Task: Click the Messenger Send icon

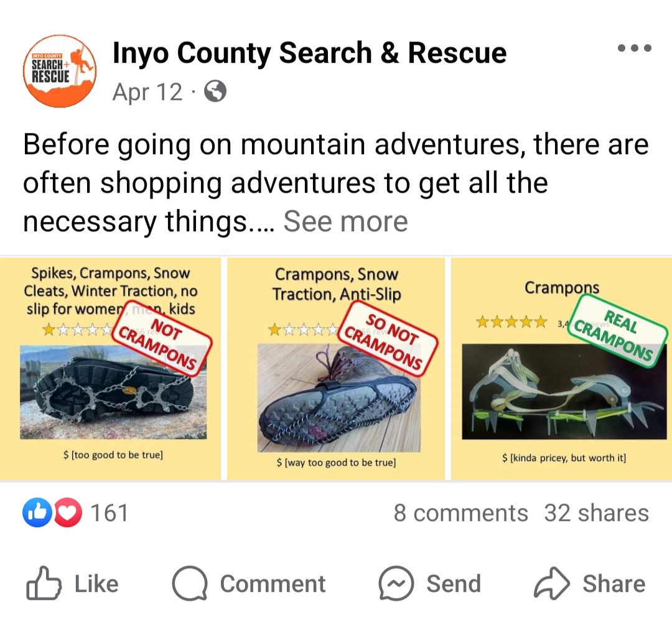Action: (396, 583)
